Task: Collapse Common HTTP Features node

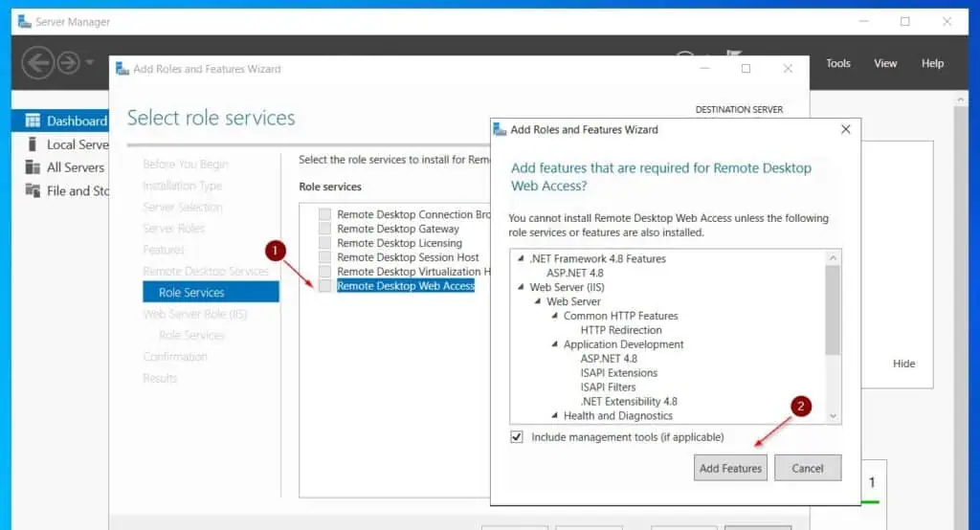Action: (554, 316)
